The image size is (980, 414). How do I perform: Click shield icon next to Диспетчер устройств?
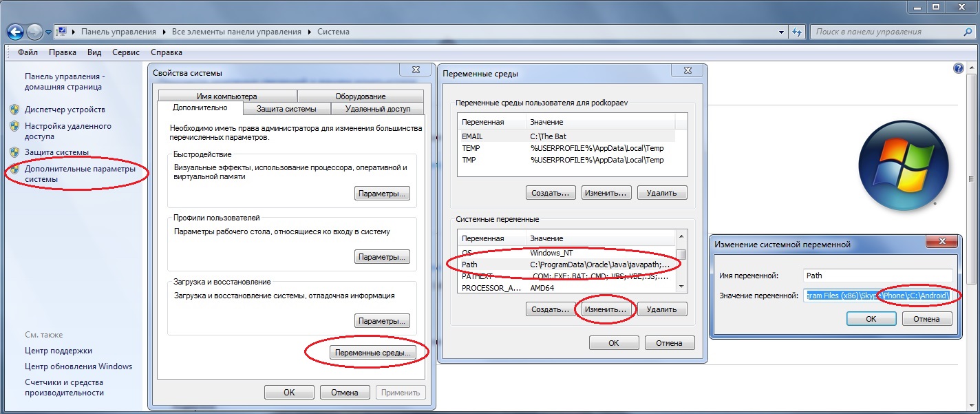point(14,110)
